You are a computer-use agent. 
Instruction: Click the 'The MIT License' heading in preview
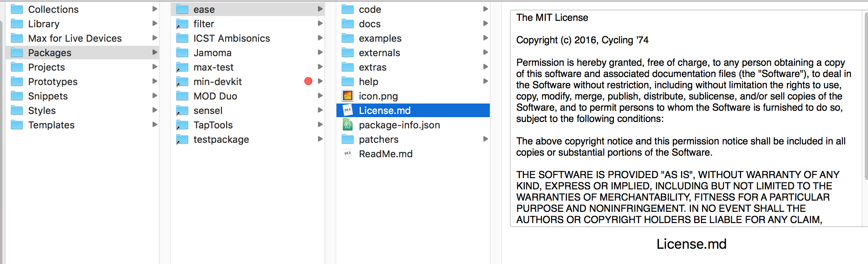552,18
